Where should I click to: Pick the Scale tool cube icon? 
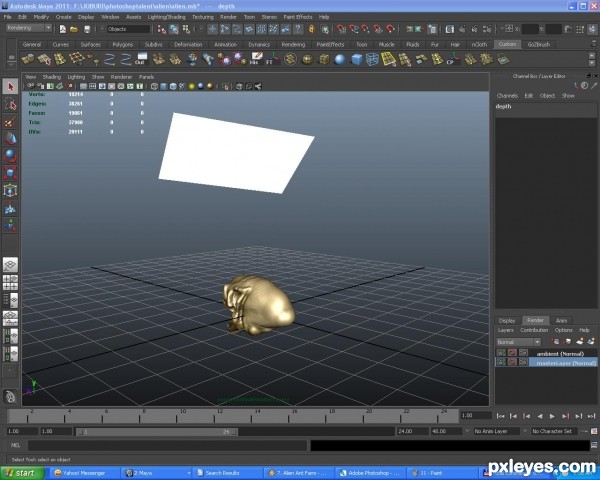click(10, 173)
